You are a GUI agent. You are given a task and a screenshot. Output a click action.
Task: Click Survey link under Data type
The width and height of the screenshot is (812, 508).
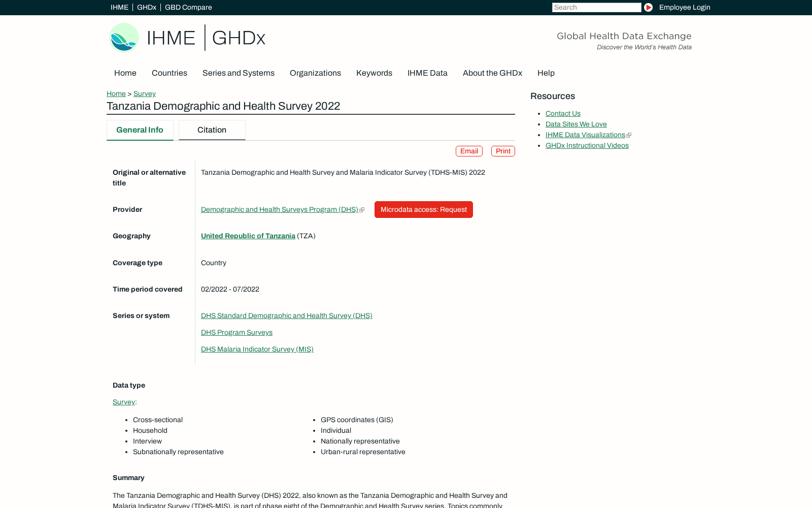coord(124,402)
